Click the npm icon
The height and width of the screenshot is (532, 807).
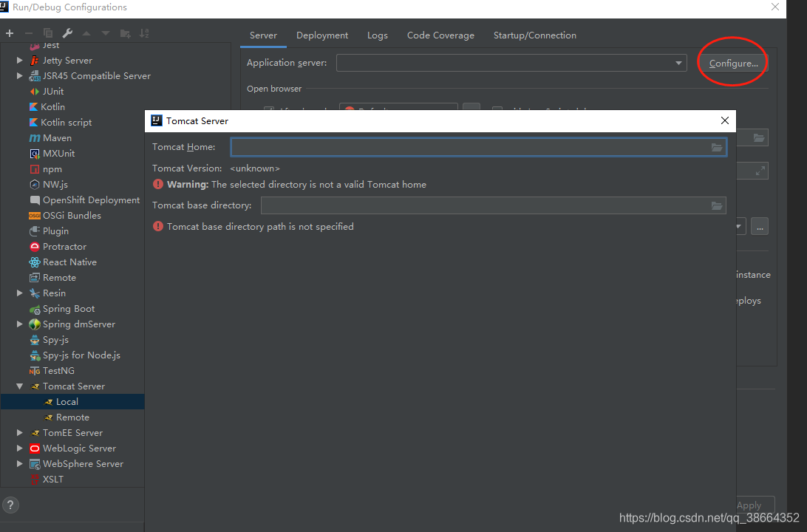click(x=35, y=169)
